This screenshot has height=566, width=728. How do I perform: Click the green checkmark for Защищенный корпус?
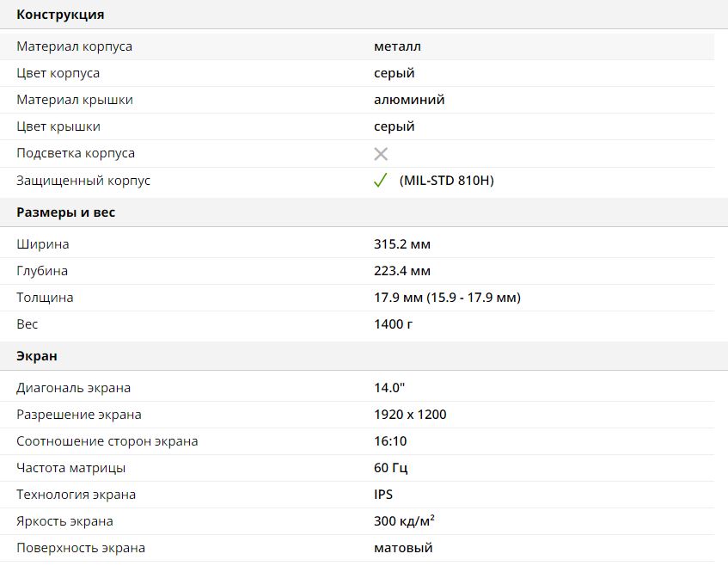pos(381,181)
